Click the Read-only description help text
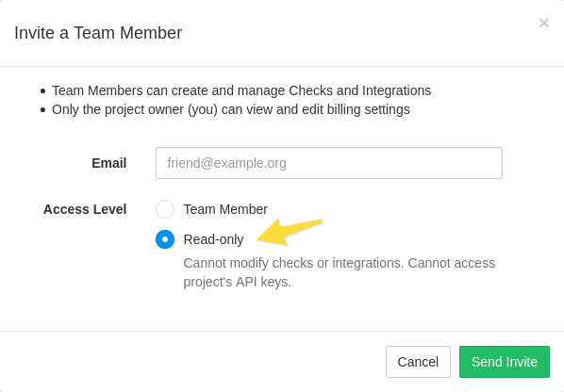Screen dimensions: 564x392 tap(340, 272)
